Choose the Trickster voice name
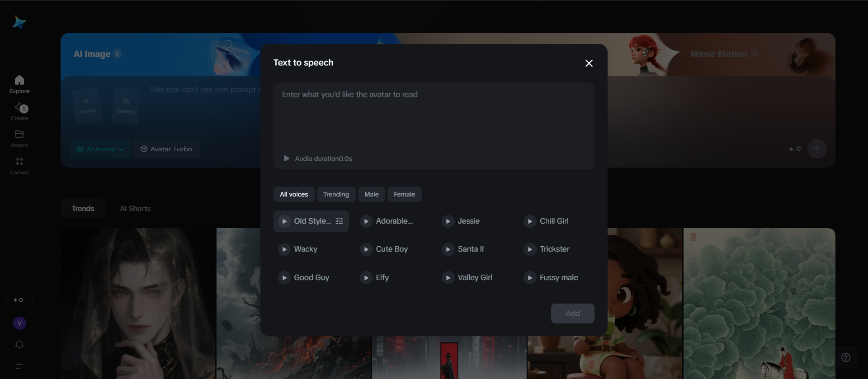Screen dimensions: 868x379 coord(554,249)
